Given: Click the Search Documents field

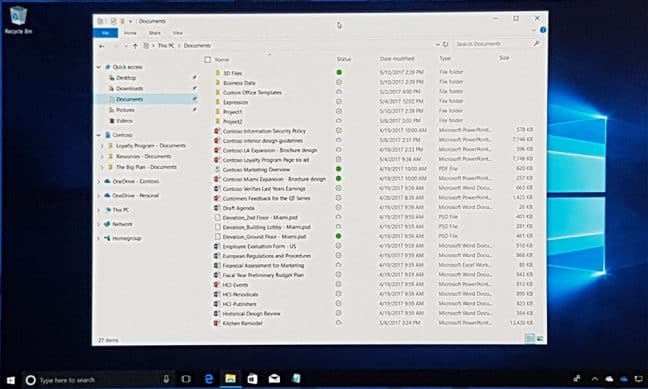Looking at the screenshot, I should click(493, 44).
